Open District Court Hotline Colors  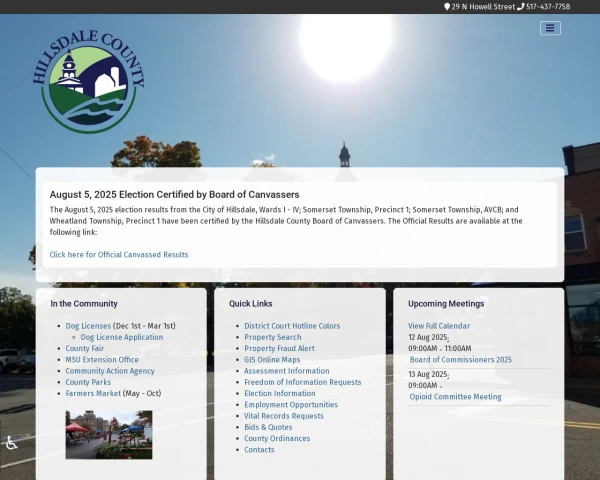click(292, 326)
